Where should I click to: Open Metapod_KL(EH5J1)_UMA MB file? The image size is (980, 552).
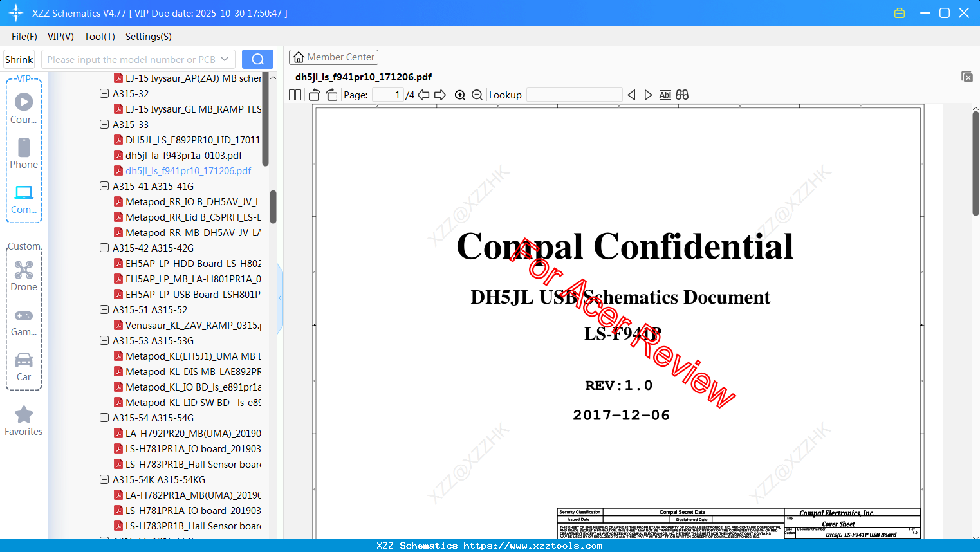(187, 356)
